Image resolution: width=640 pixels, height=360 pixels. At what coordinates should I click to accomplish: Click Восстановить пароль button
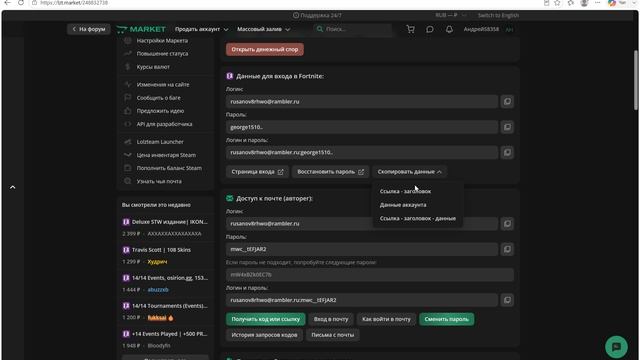click(x=330, y=172)
